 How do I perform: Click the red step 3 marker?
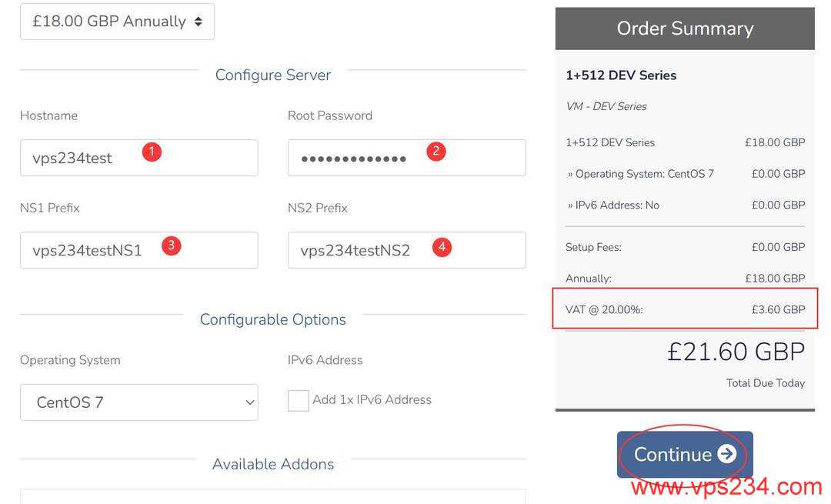[x=171, y=246]
